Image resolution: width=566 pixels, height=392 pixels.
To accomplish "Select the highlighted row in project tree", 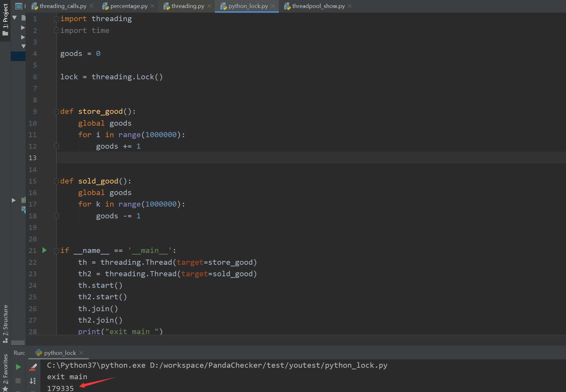I will point(18,56).
